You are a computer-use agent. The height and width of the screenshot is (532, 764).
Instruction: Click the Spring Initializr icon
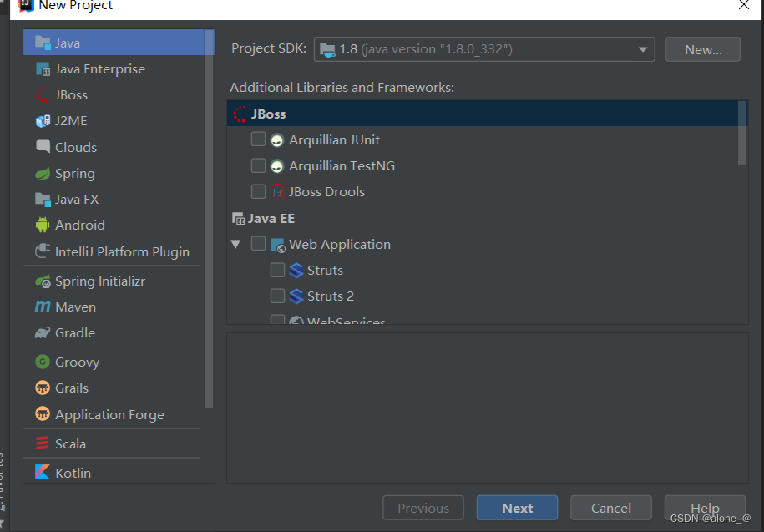[x=43, y=281]
